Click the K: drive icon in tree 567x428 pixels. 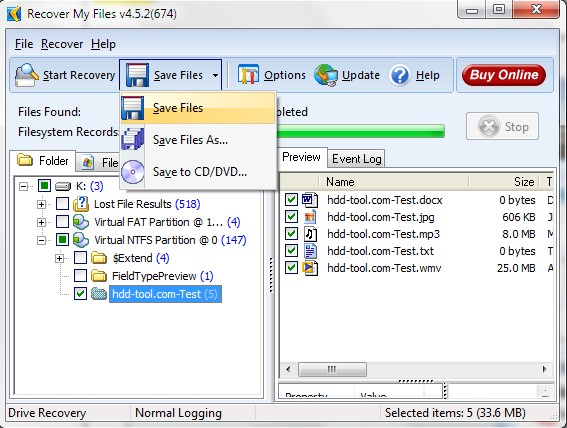(x=63, y=187)
